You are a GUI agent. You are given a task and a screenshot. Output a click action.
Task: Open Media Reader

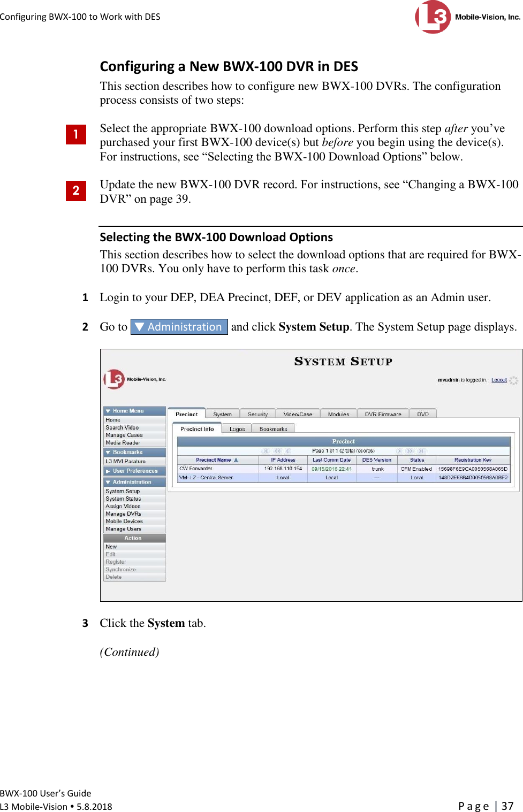(134, 442)
